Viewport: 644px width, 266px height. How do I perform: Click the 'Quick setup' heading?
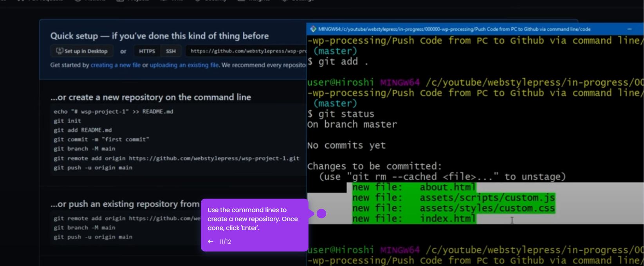[159, 36]
